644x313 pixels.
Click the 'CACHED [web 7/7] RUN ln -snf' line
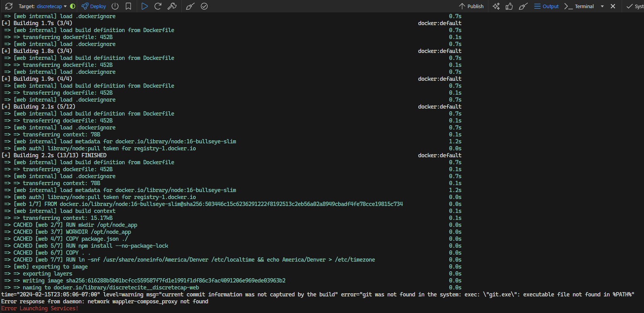coord(190,260)
